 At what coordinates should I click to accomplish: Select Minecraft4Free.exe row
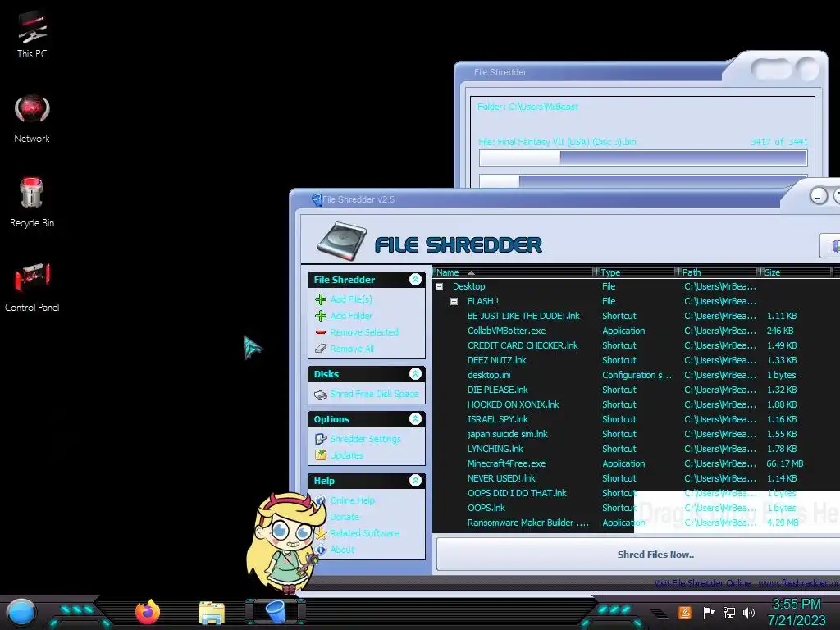(x=637, y=463)
